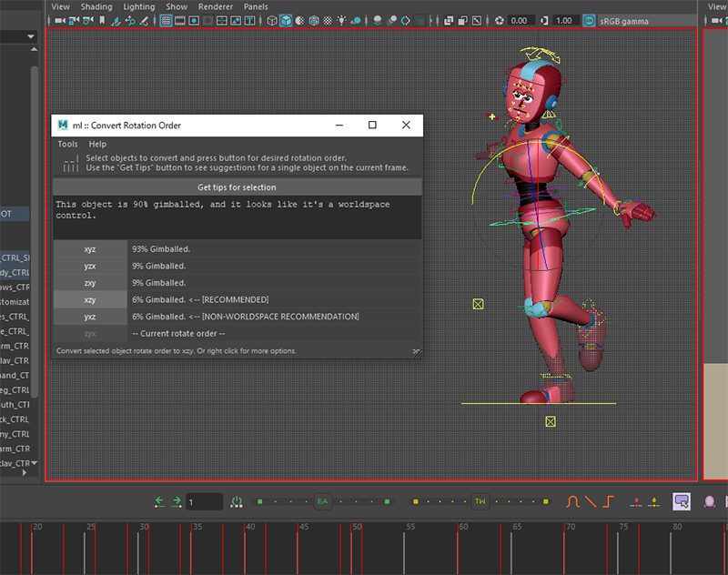Image resolution: width=728 pixels, height=575 pixels.
Task: Open the Lighting panel menu
Action: point(139,6)
